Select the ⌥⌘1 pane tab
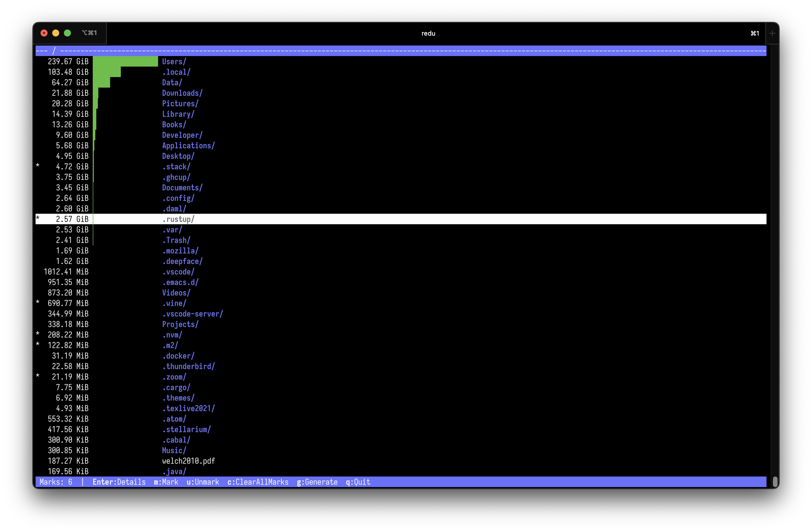Screen dimensions: 812x532 [89, 33]
